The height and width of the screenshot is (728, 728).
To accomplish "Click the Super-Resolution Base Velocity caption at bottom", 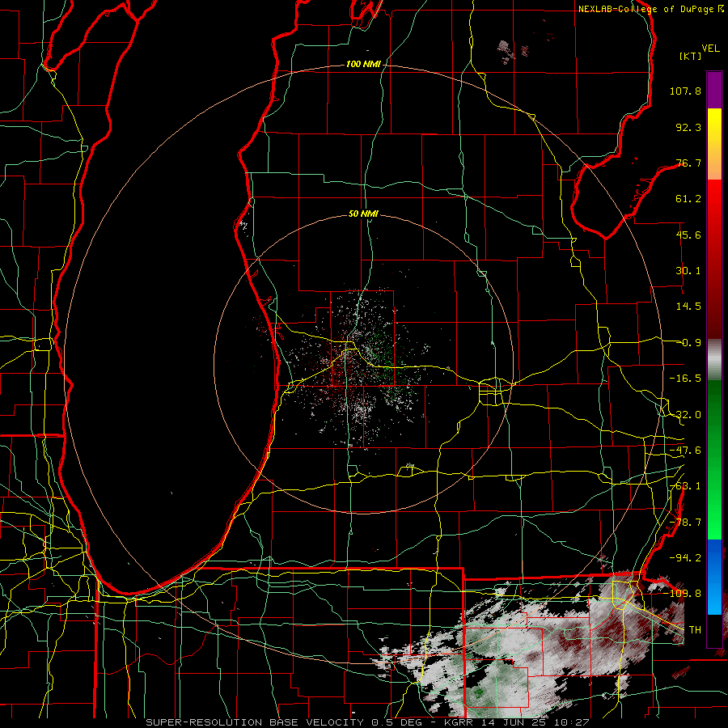I will point(368,722).
